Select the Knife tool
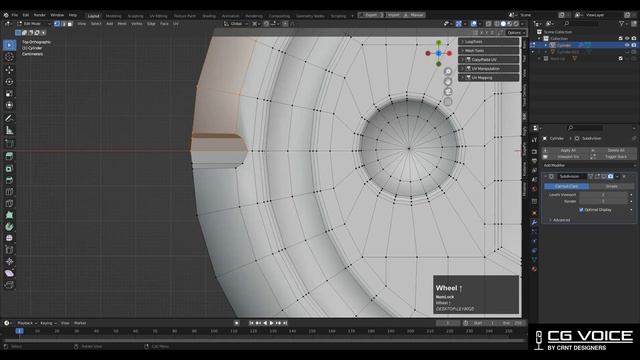Viewport: 640px width, 360px height. 9,203
